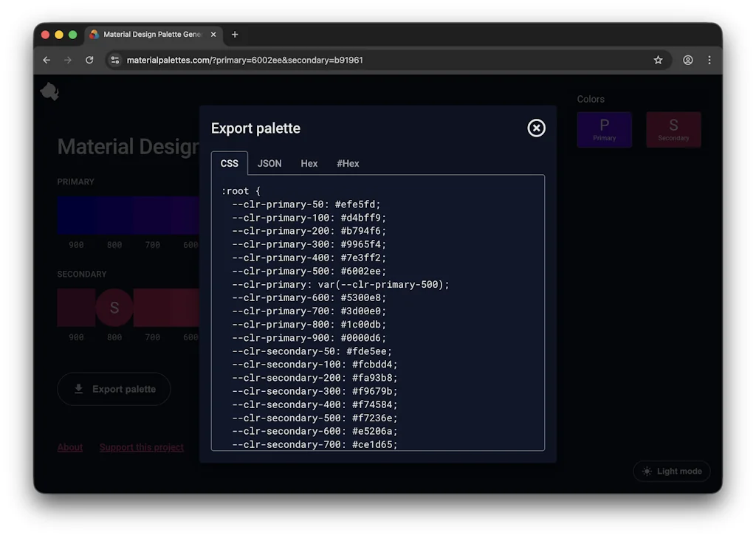
Task: Enable Light mode
Action: point(671,471)
